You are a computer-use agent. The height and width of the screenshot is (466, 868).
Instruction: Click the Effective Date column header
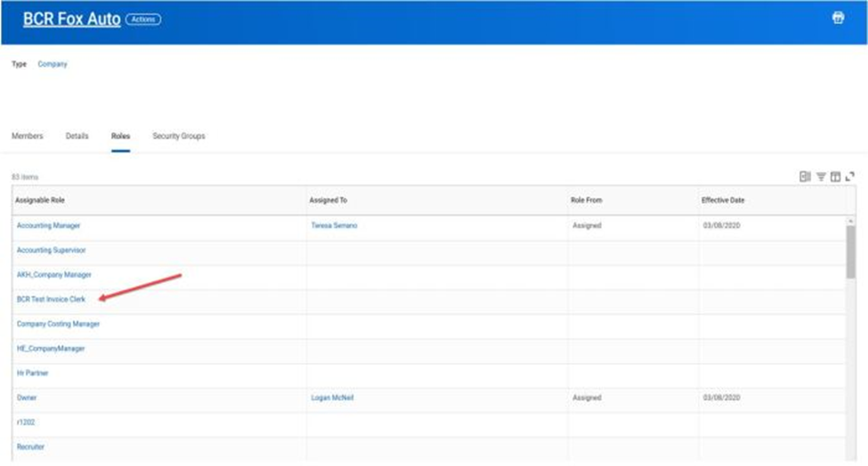[x=722, y=200]
